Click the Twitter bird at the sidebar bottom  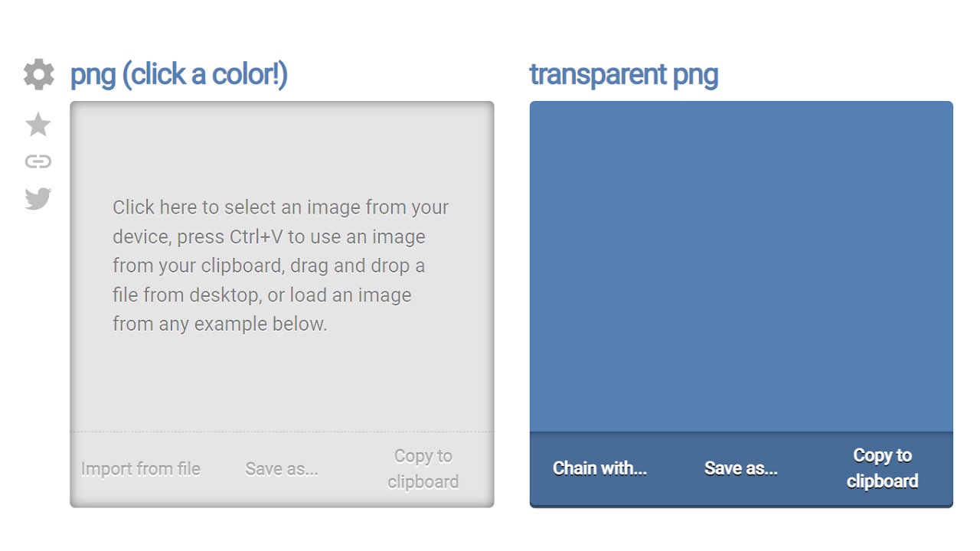point(38,198)
